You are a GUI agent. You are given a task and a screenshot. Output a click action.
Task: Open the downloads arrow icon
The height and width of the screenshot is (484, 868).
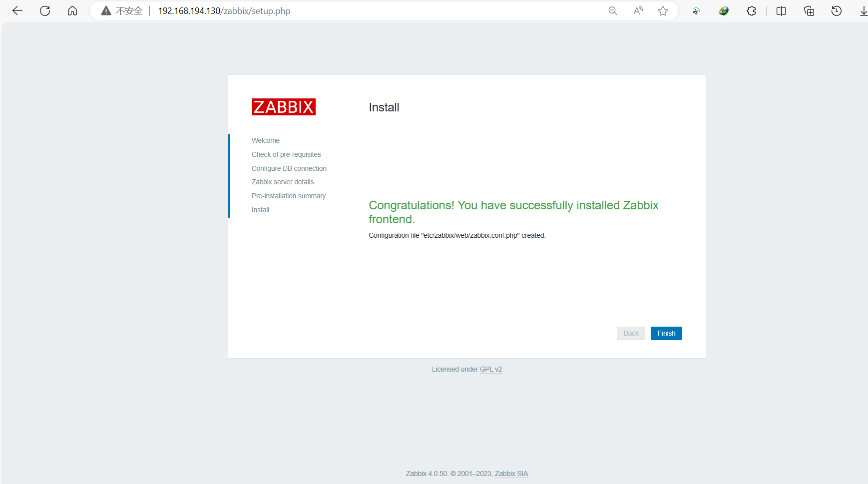tap(864, 11)
